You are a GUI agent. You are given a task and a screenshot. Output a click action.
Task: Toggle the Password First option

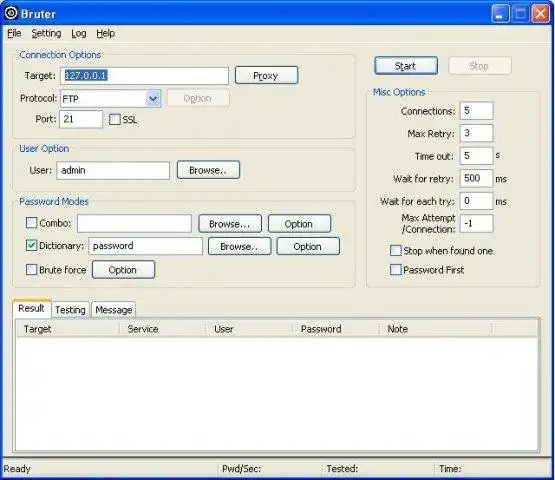[395, 269]
